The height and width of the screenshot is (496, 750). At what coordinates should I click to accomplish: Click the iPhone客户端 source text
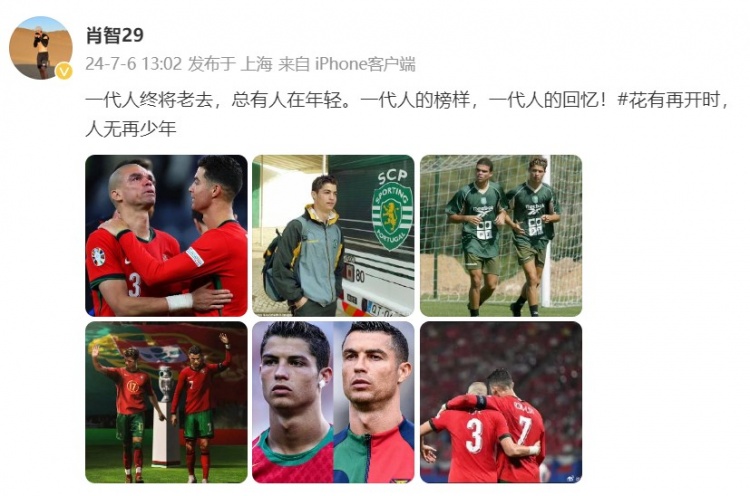coord(365,64)
